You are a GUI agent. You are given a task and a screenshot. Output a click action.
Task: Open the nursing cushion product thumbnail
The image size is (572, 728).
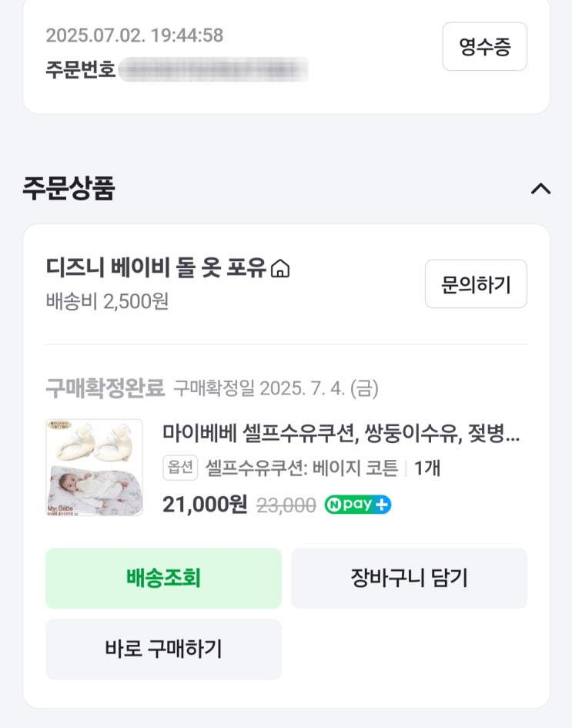(x=94, y=468)
